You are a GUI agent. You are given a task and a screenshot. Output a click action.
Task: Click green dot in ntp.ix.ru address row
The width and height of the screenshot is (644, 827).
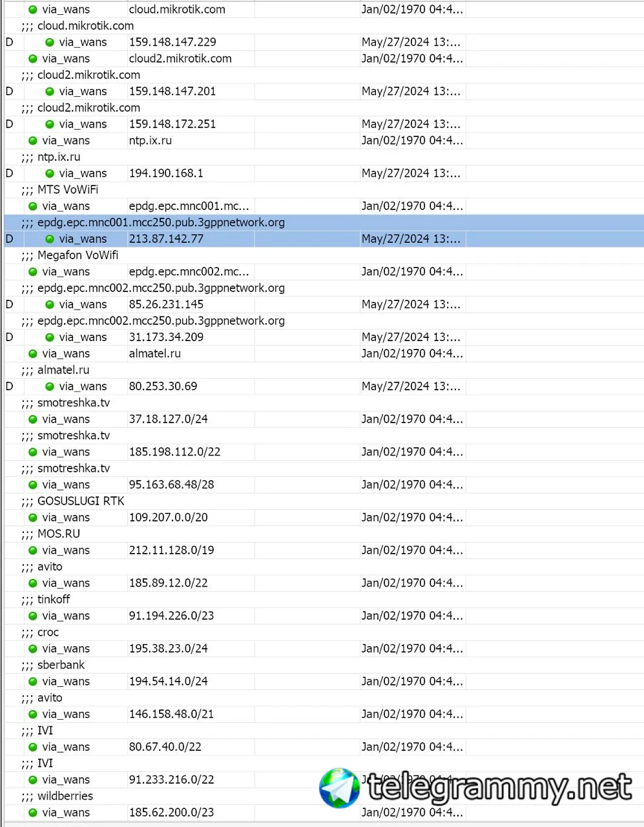(x=33, y=140)
